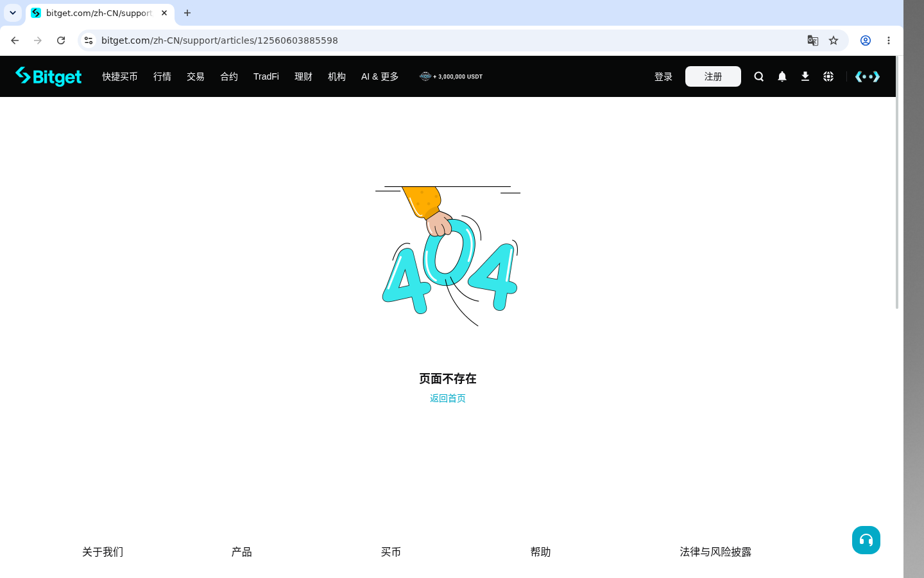The height and width of the screenshot is (578, 924).
Task: Bookmark this page with the star icon
Action: tap(834, 40)
